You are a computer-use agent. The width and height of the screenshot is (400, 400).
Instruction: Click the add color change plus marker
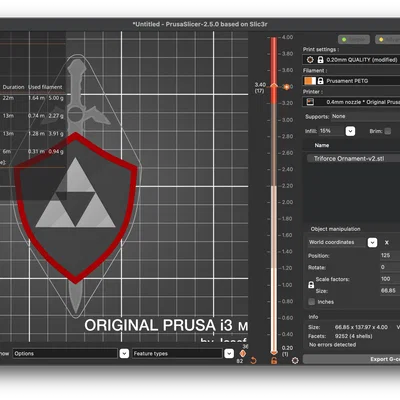click(x=286, y=87)
